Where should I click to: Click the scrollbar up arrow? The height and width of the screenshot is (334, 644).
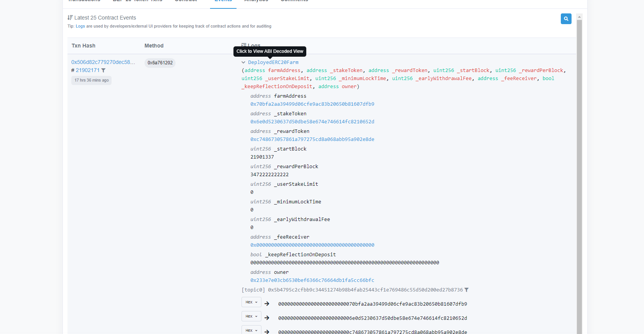pyautogui.click(x=579, y=17)
